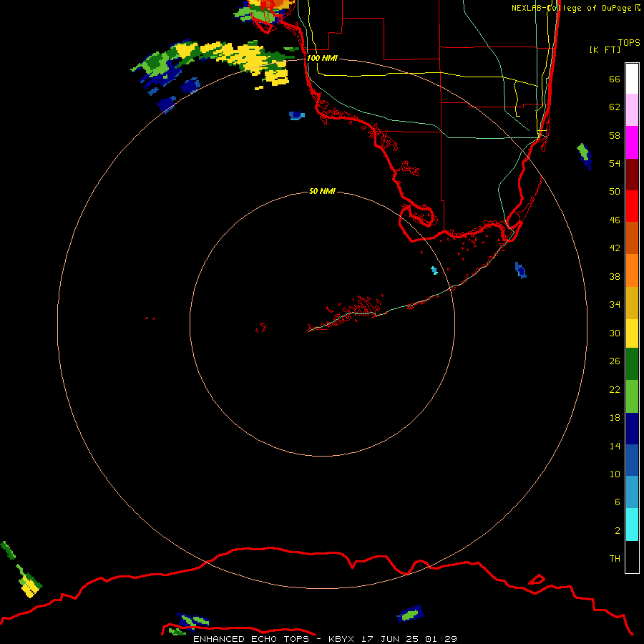644x644 pixels.
Task: Click the navy blue legend swatch
Action: 632,429
